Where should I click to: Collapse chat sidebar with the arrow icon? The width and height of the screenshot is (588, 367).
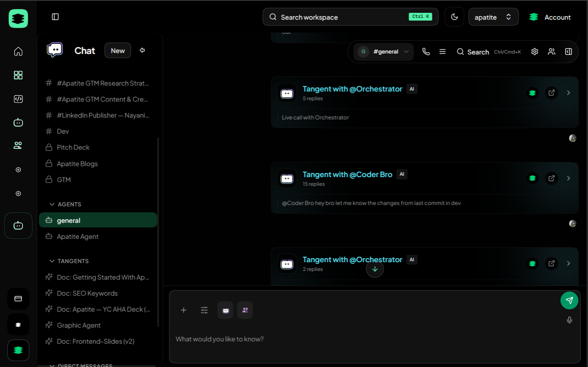tap(142, 50)
